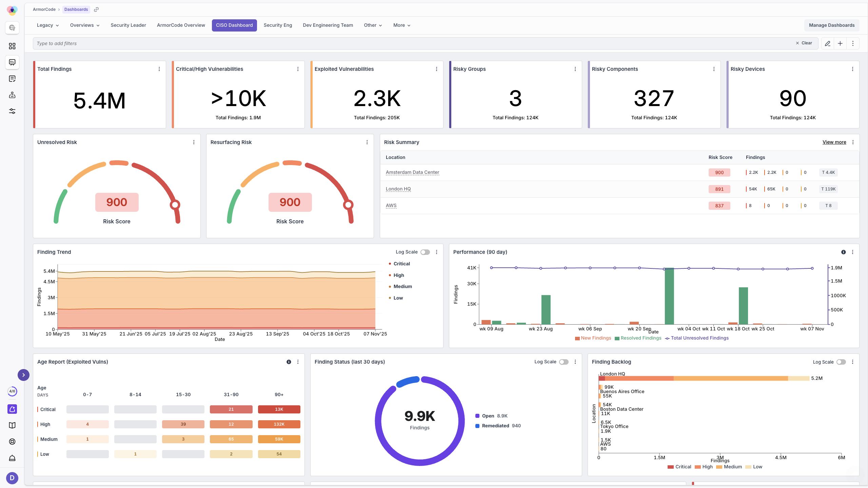The width and height of the screenshot is (868, 488).
Task: Expand the sidebar with purple arrow button
Action: (23, 375)
